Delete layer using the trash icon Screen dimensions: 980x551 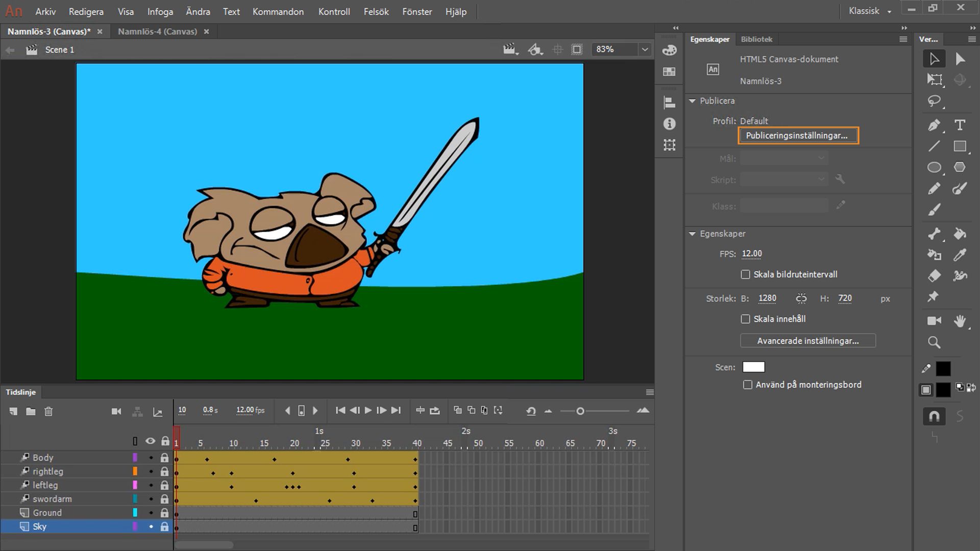tap(48, 411)
